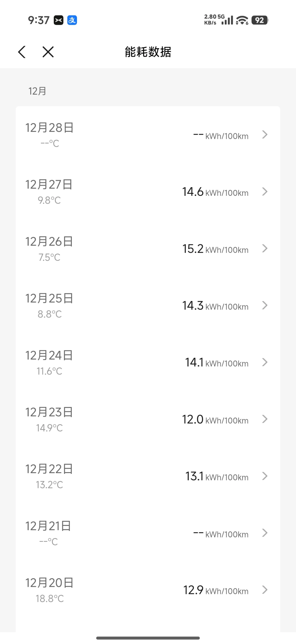
Task: Open chevron for December 25 row
Action: pos(265,305)
